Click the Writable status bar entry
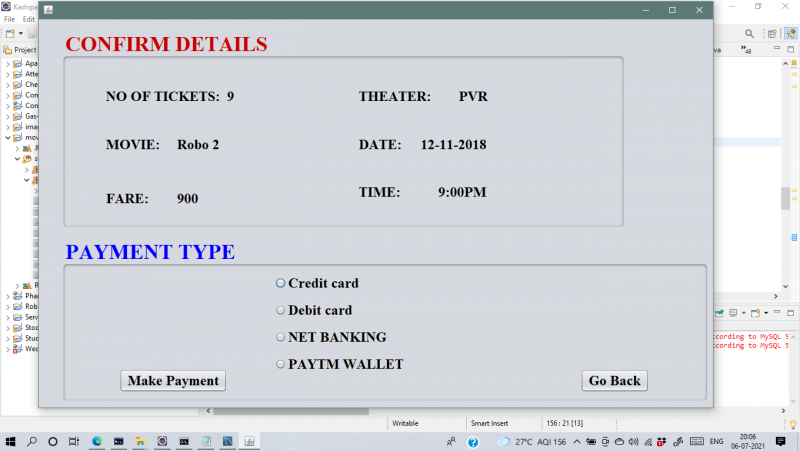800x451 pixels. point(405,423)
